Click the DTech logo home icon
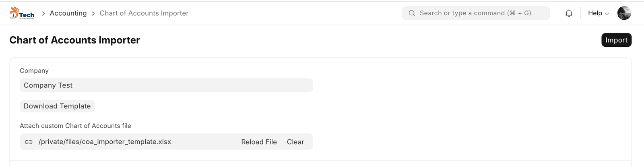 tap(22, 13)
